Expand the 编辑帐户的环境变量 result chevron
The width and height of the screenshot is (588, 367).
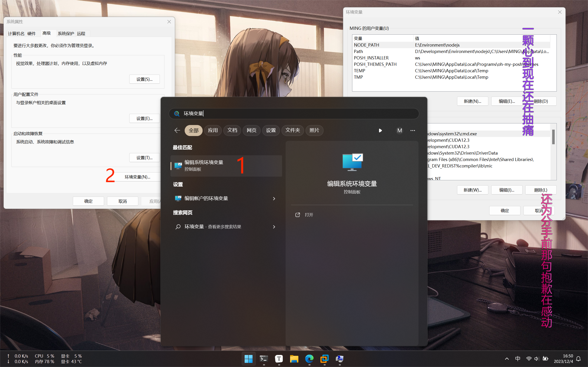274,199
